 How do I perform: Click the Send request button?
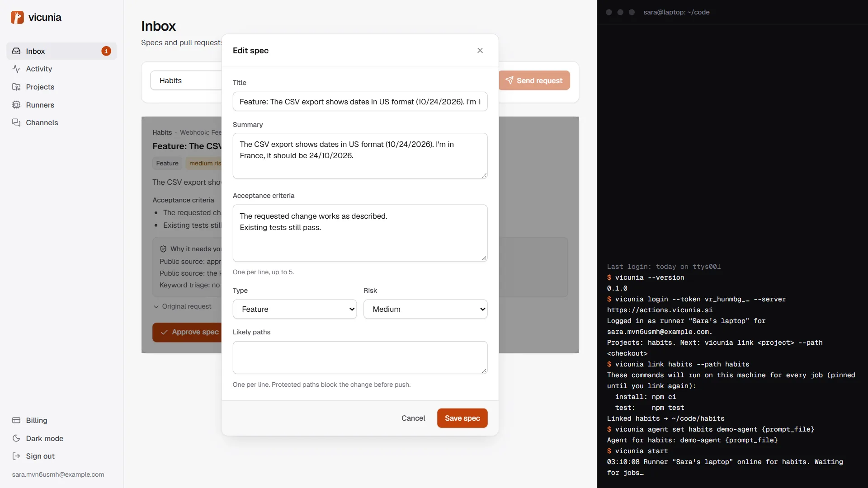pyautogui.click(x=534, y=80)
